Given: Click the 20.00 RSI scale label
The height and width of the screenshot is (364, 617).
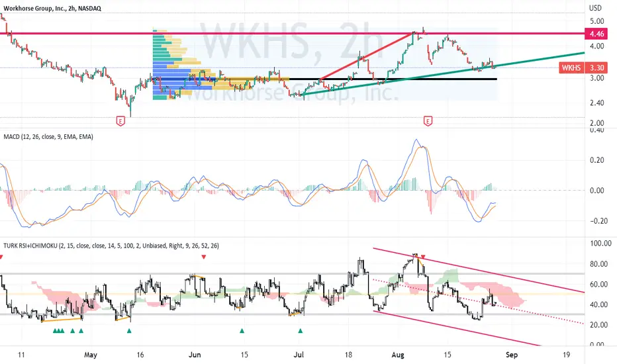Looking at the screenshot, I should click(x=599, y=325).
